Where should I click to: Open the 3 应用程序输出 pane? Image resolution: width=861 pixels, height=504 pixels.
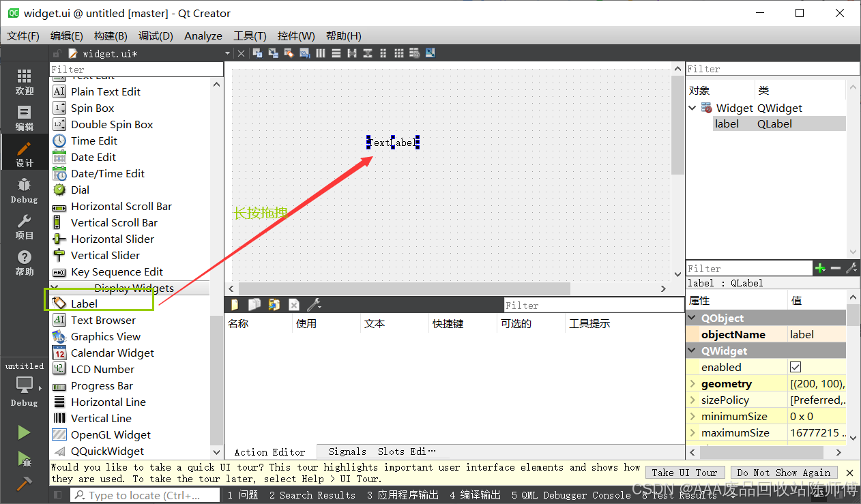[x=403, y=495]
